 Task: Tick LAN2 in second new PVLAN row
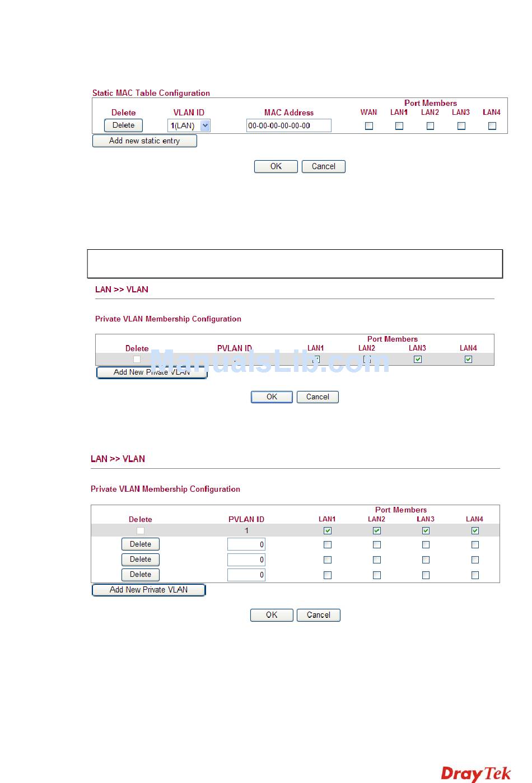(x=377, y=560)
